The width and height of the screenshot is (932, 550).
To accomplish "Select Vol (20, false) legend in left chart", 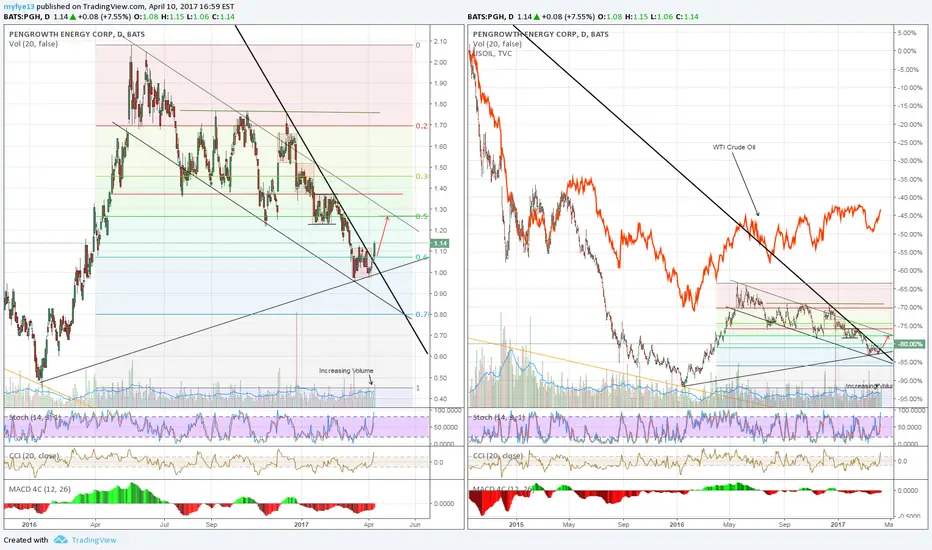I will click(33, 44).
